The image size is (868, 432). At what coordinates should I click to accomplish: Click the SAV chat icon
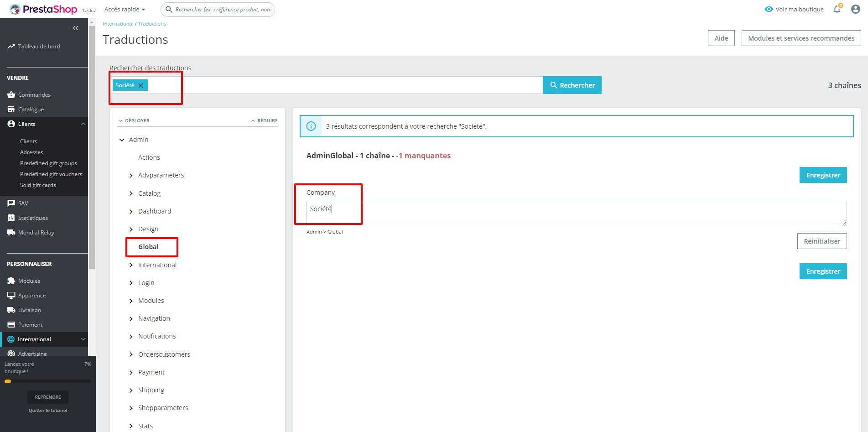pos(11,203)
